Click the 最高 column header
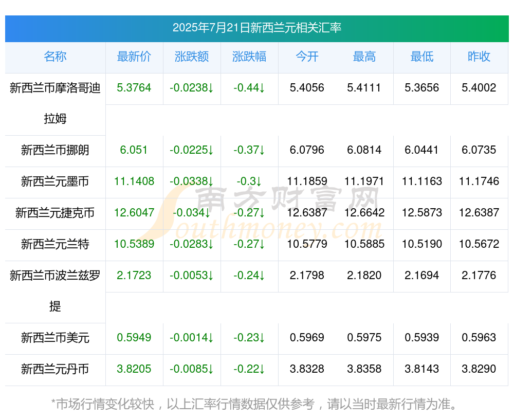514x420 pixels. pyautogui.click(x=364, y=57)
